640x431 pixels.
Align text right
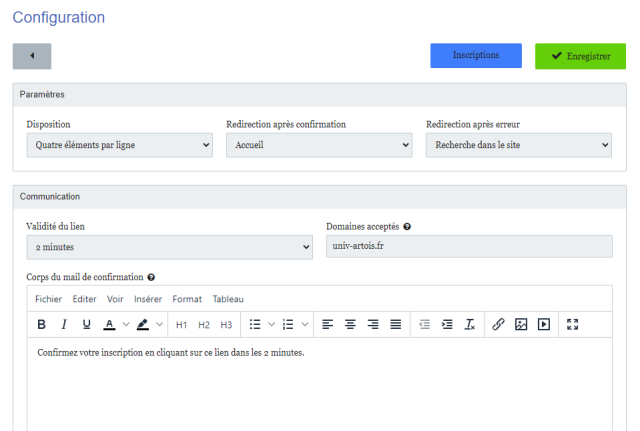tap(373, 324)
